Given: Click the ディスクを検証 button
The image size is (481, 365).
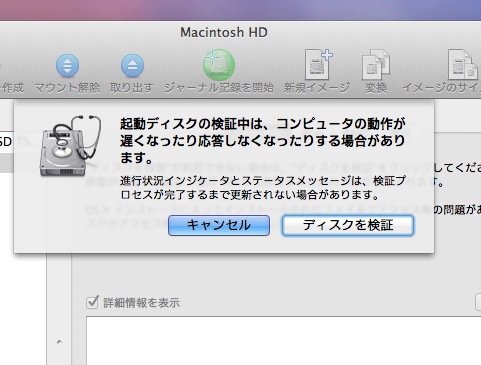Looking at the screenshot, I should [x=348, y=225].
